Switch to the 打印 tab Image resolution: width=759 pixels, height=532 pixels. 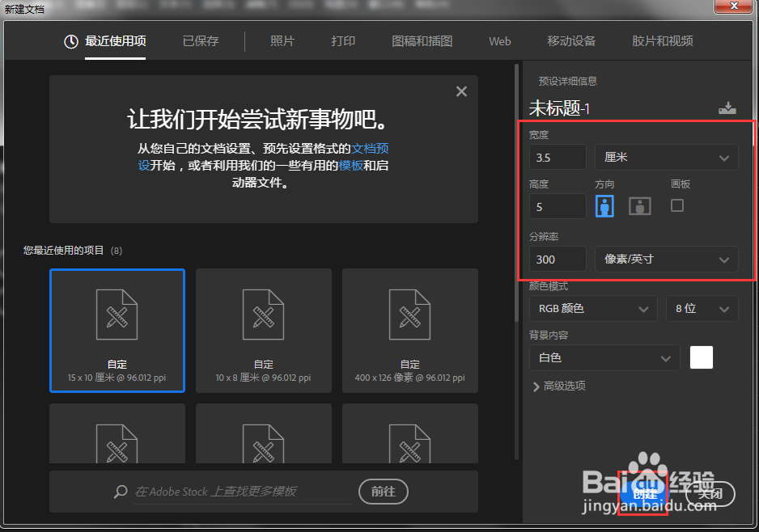pos(343,41)
